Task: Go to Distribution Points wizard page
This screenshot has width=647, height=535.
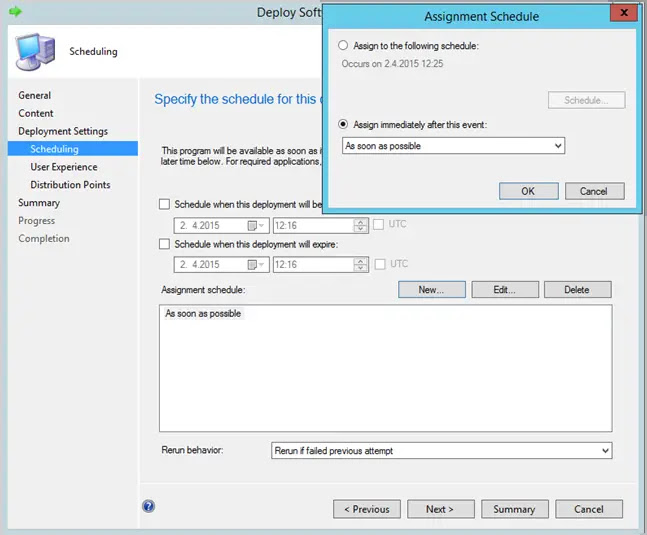Action: click(70, 185)
